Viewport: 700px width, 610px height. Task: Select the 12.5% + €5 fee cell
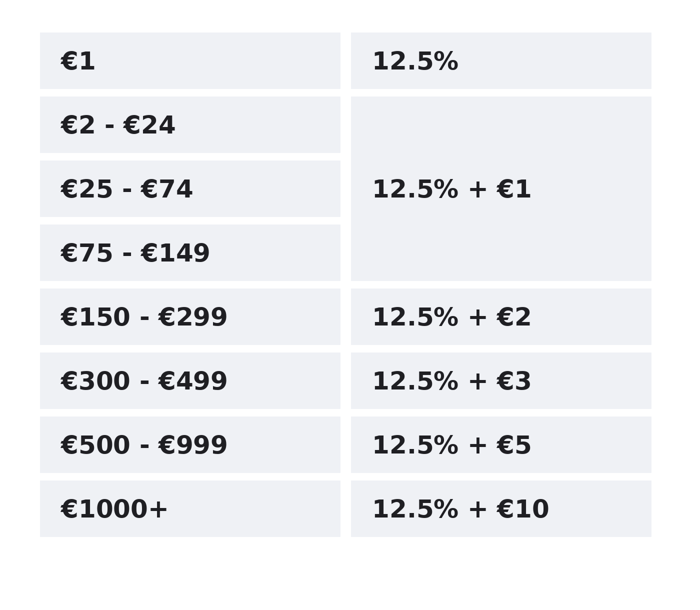(x=501, y=445)
